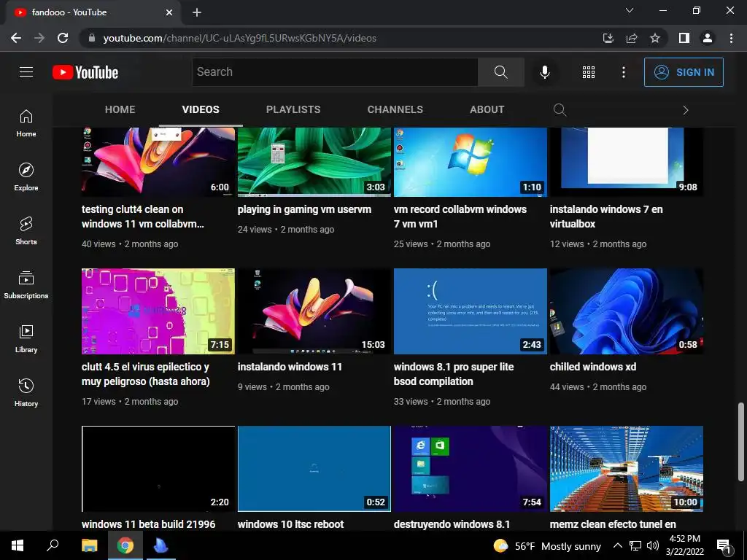This screenshot has height=560, width=747.
Task: Open the taskbar clock showing 4:52 PM
Action: [x=684, y=545]
